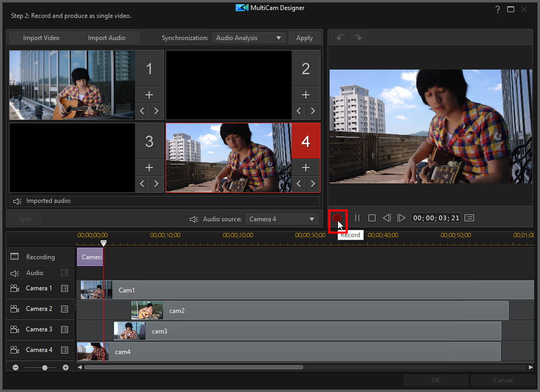540x392 pixels.
Task: Add clip with camera 3 plus button
Action: [x=149, y=168]
